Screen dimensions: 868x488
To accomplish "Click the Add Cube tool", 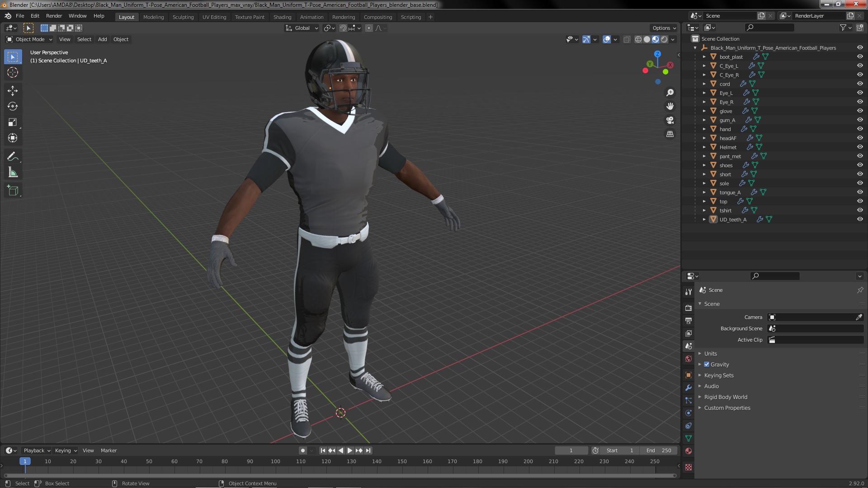I will pyautogui.click(x=13, y=191).
